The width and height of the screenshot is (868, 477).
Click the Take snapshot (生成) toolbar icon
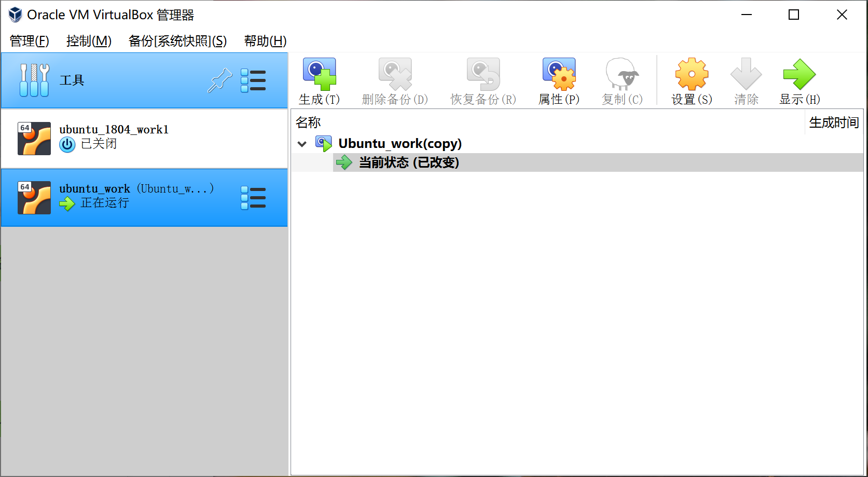[x=320, y=74]
